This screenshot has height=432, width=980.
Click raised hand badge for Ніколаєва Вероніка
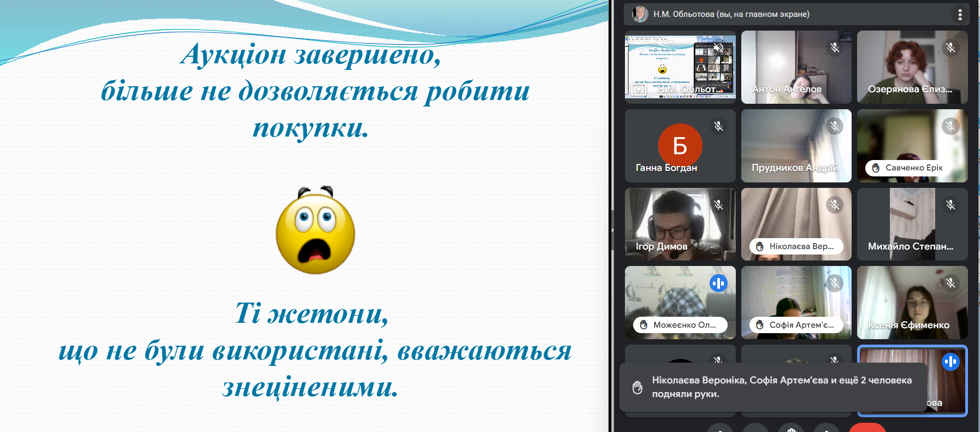[760, 246]
